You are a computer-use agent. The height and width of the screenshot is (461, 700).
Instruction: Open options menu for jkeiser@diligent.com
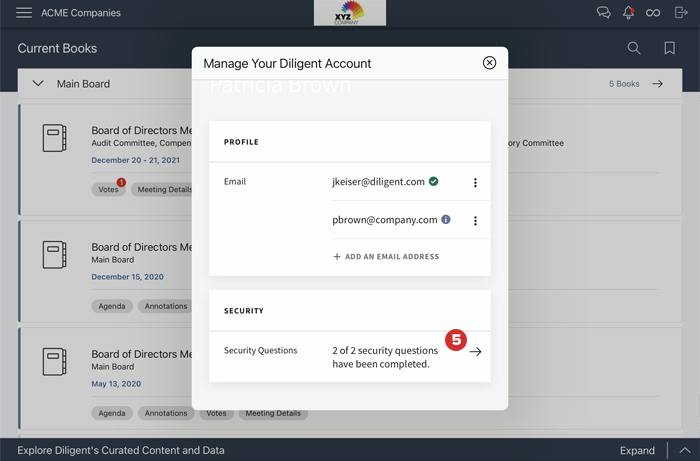[x=475, y=183]
